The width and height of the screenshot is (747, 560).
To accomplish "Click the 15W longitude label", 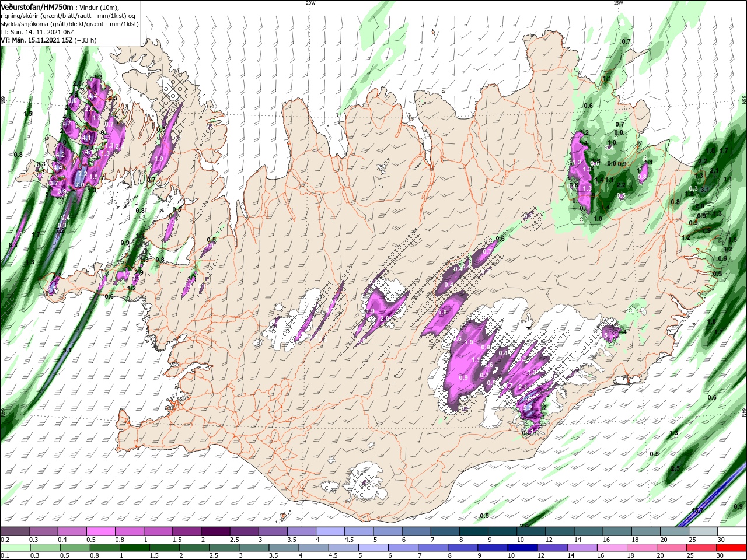I will 618,3.
